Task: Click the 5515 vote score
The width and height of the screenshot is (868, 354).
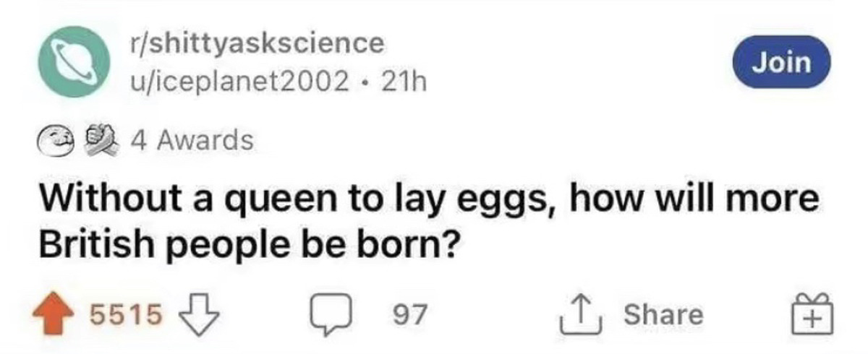Action: tap(124, 314)
